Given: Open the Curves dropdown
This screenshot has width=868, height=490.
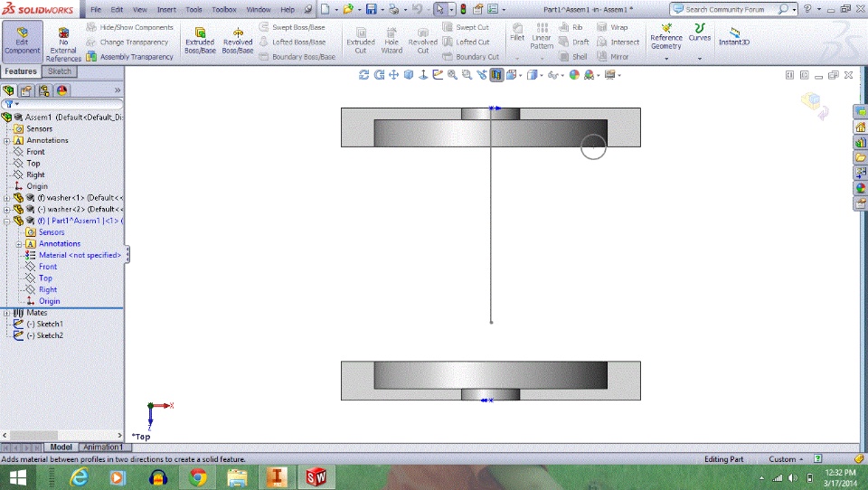Looking at the screenshot, I should [x=700, y=58].
